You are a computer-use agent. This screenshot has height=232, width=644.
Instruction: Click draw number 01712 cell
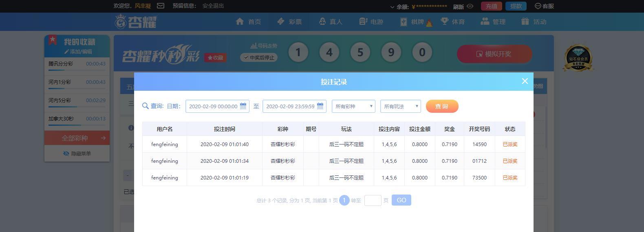coord(479,161)
